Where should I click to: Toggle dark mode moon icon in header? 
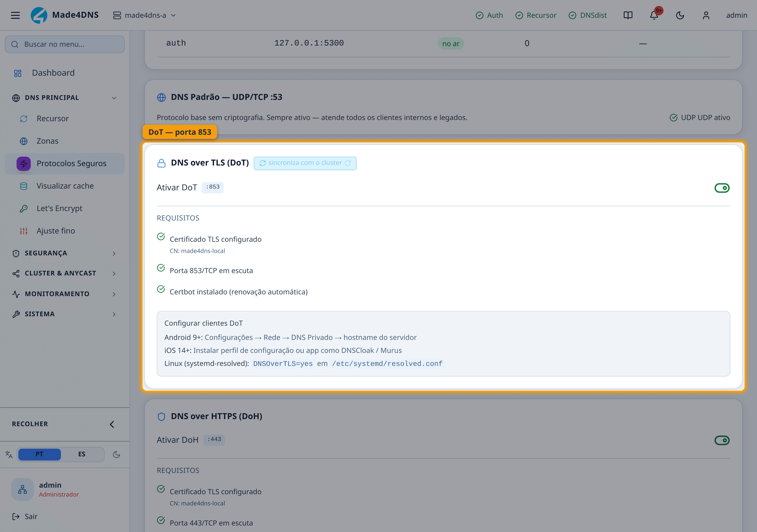pos(680,15)
